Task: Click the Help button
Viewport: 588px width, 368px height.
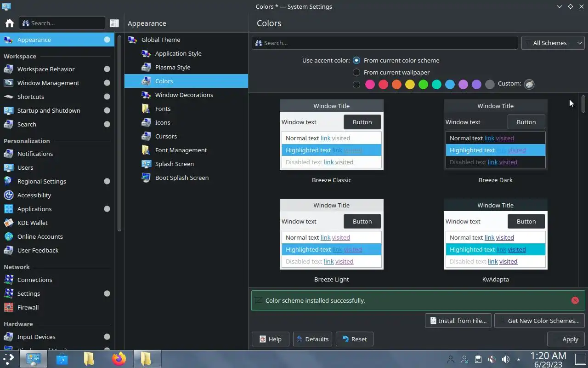Action: click(x=270, y=339)
